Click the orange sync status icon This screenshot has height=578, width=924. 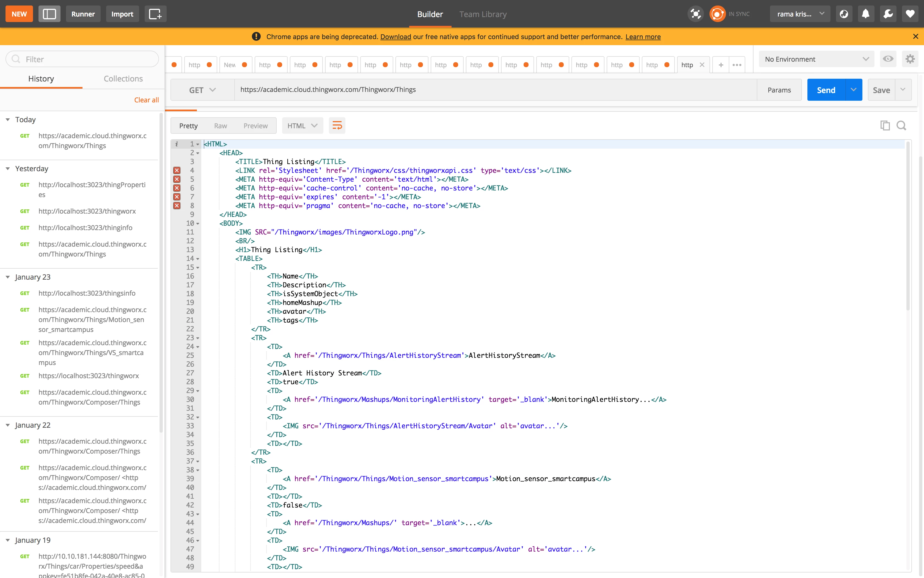pos(717,14)
